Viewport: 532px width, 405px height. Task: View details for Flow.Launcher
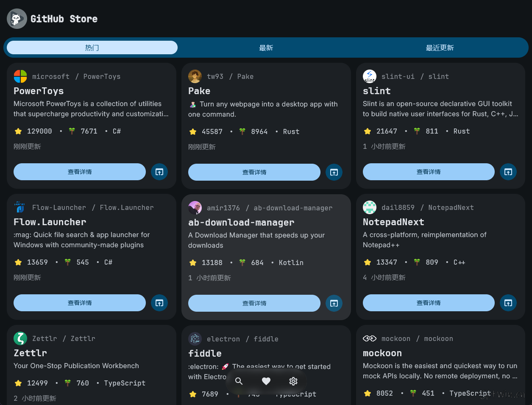click(80, 303)
